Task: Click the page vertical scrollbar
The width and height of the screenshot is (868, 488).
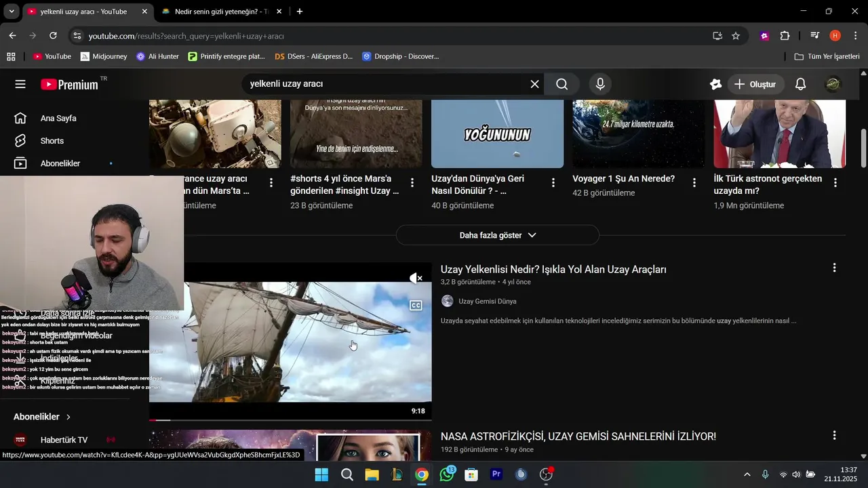Action: pos(863,148)
